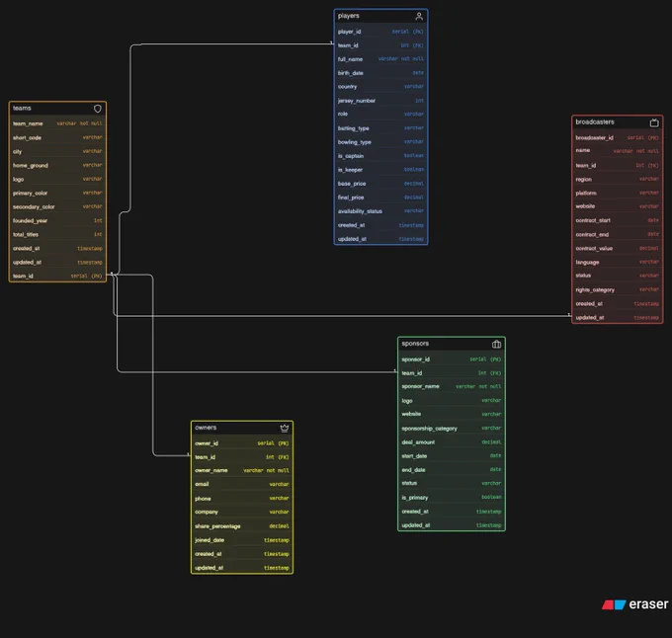Click sponsor_id row in sponsors table
Screen dimensions: 672x638
[x=452, y=359]
